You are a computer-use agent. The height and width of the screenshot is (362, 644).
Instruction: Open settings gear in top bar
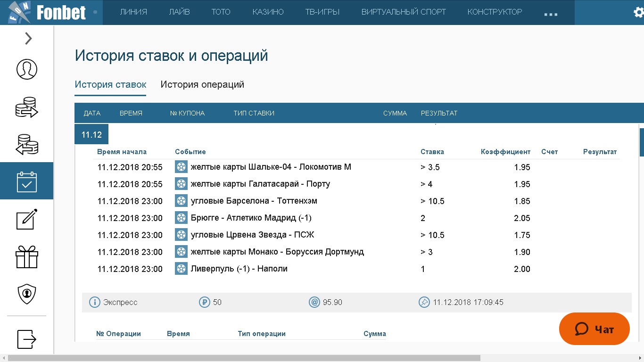(638, 13)
